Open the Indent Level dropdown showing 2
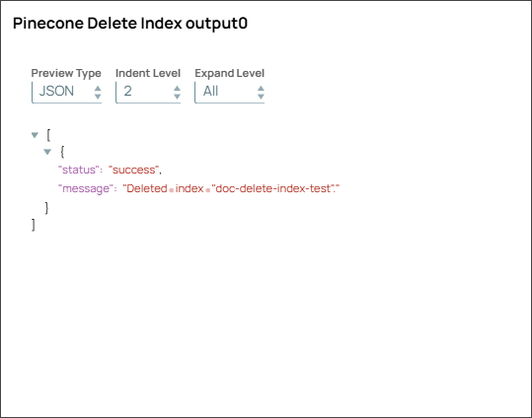532x418 pixels. pyautogui.click(x=148, y=92)
